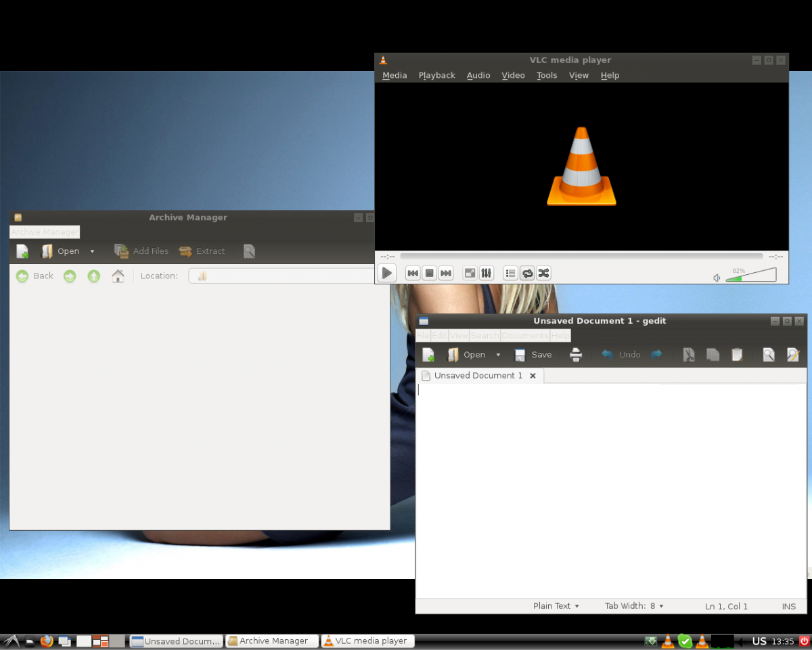The height and width of the screenshot is (650, 812).
Task: Open the Audio menu in VLC
Action: [x=478, y=75]
